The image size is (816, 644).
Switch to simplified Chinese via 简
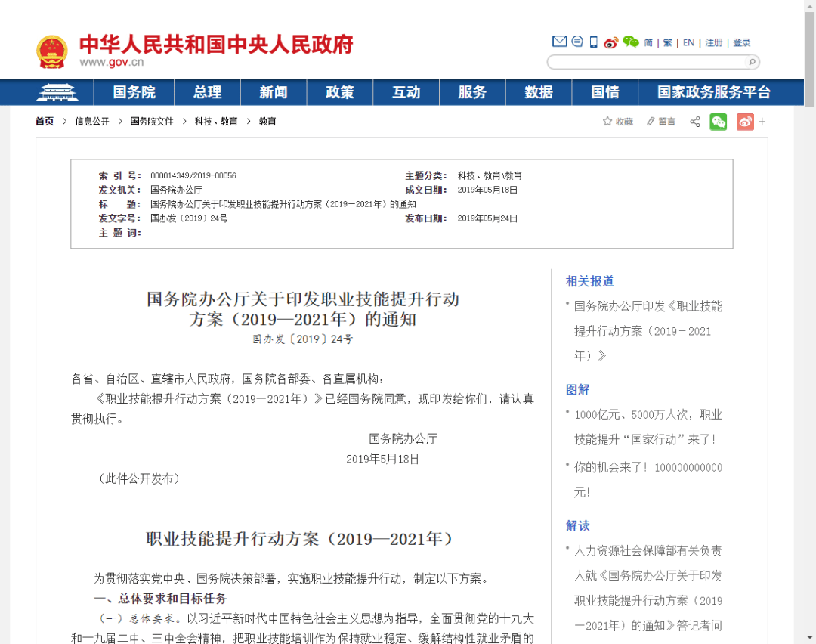click(648, 42)
